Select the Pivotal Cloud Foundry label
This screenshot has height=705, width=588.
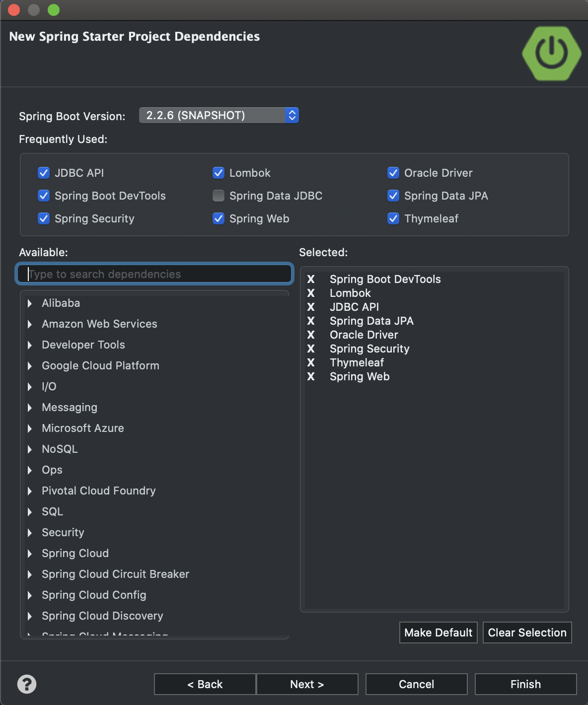[99, 491]
